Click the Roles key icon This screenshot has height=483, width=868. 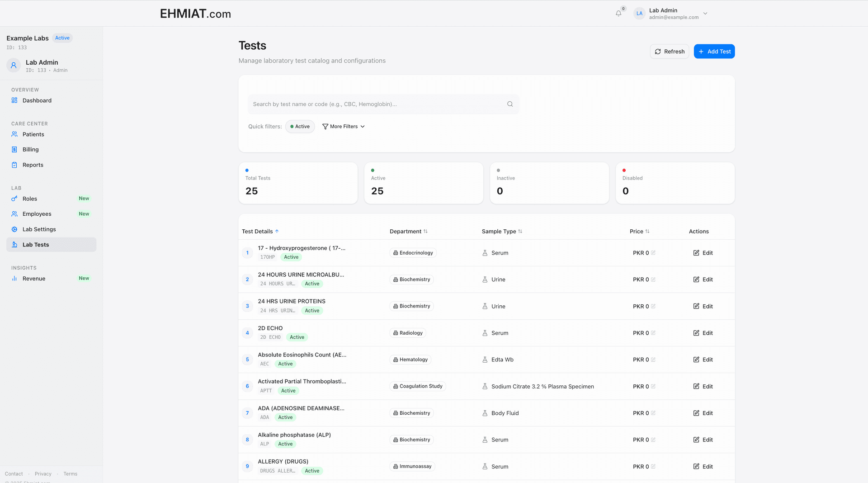[x=14, y=199]
